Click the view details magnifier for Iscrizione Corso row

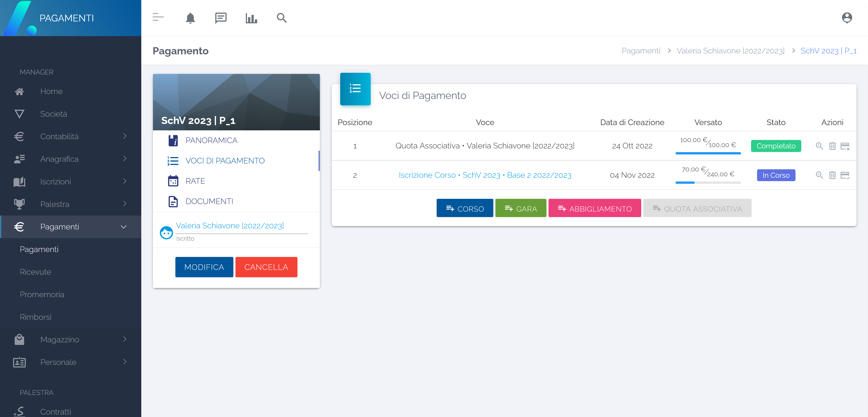tap(819, 175)
